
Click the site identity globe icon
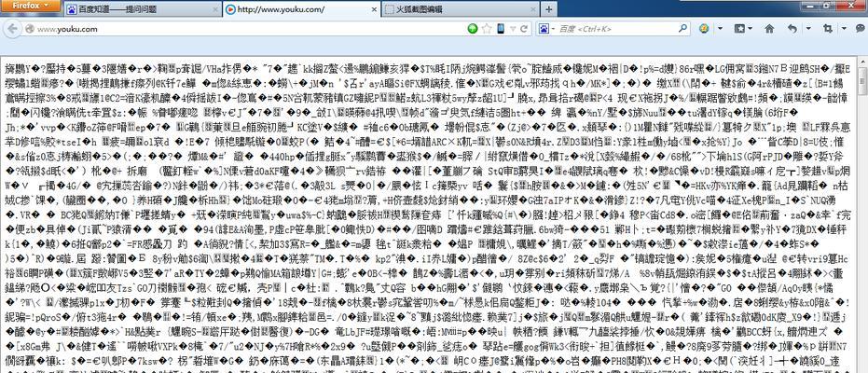(30, 29)
